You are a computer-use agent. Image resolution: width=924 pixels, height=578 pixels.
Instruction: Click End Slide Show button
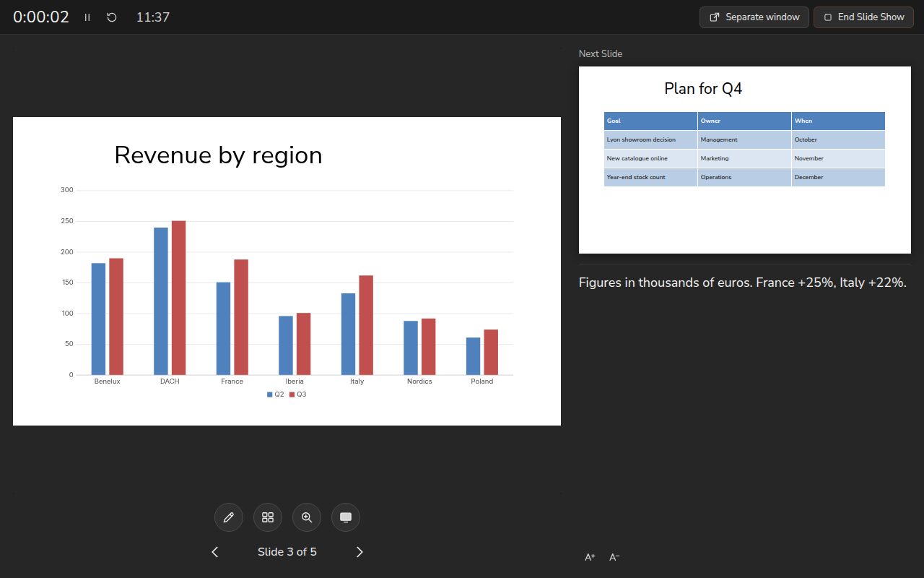863,17
